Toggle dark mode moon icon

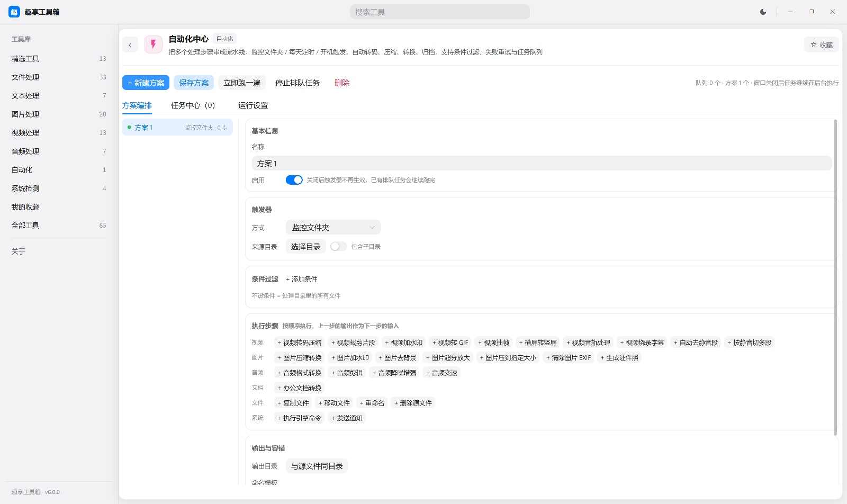tap(763, 12)
